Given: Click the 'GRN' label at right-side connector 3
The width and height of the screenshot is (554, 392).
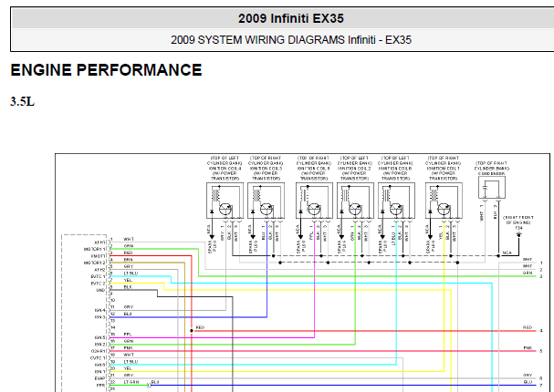Looking at the screenshot, I should [x=528, y=273].
